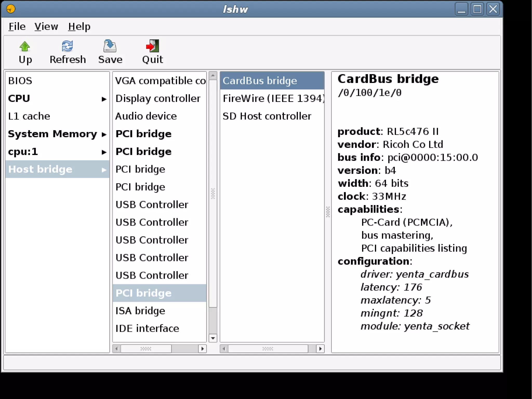Click the lshw app icon in title bar

pos(11,9)
